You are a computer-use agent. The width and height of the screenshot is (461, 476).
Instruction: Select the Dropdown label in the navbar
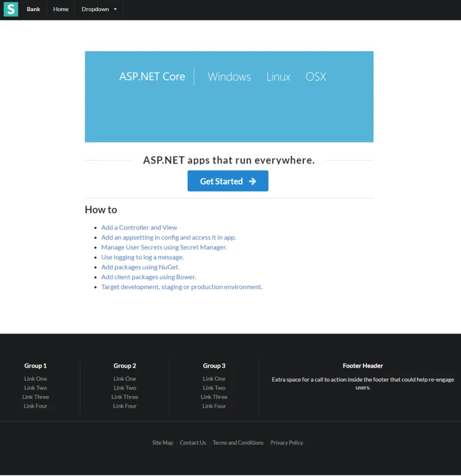(x=95, y=9)
